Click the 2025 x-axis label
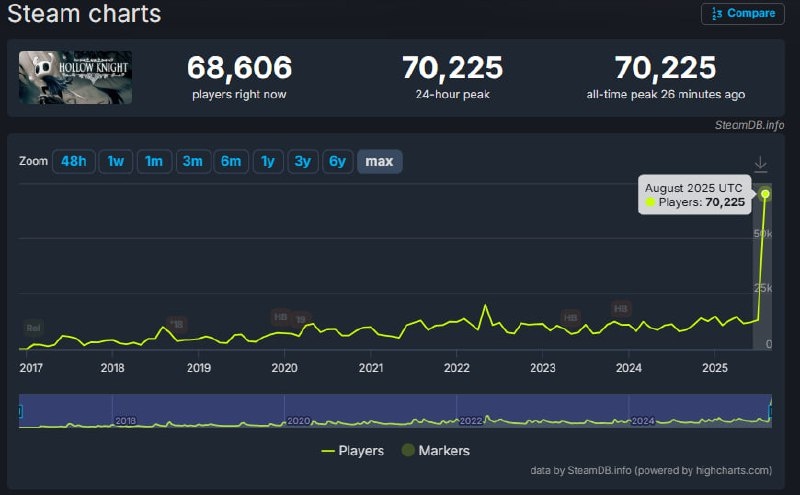800x495 pixels. (x=715, y=368)
